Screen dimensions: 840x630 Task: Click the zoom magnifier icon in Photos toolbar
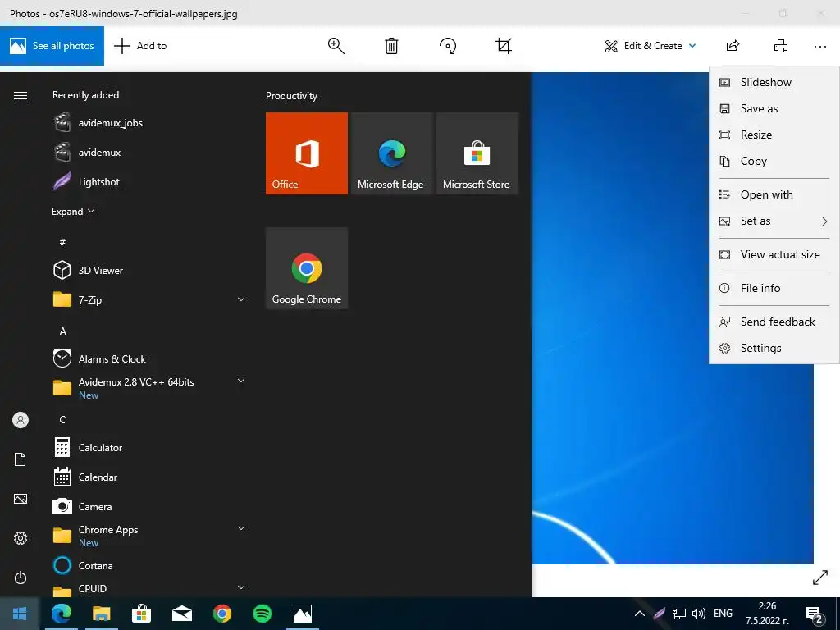336,46
